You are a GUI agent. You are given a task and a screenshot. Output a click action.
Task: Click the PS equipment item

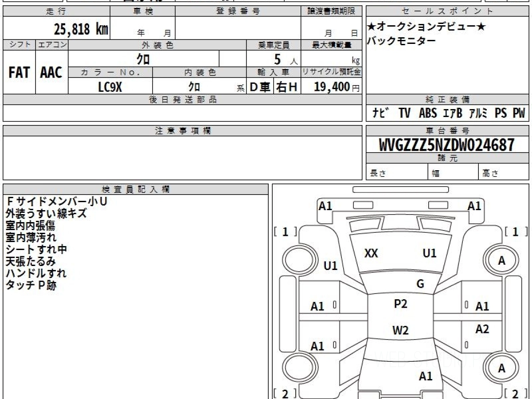(501, 113)
